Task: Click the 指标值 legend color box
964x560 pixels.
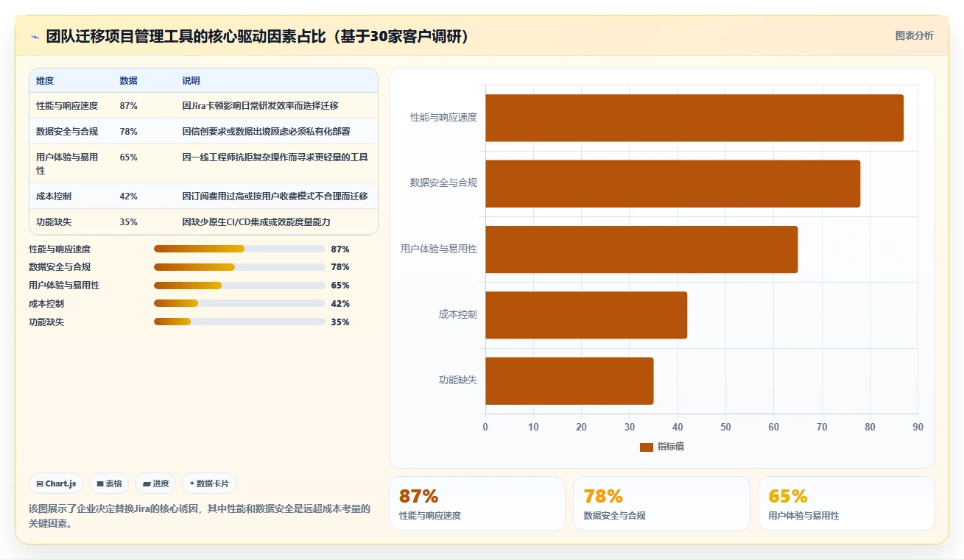Action: click(646, 447)
